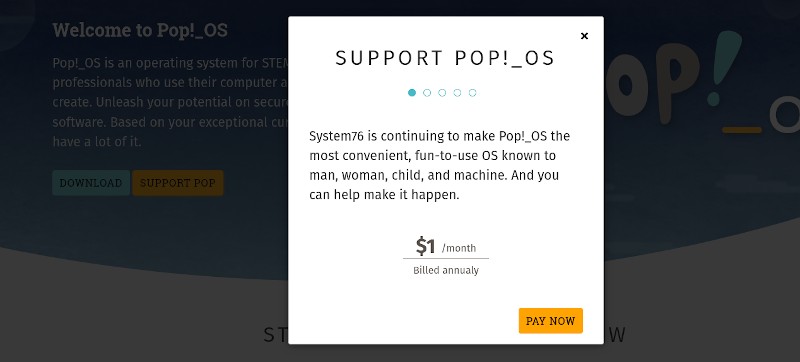800x362 pixels.
Task: Select the first filled pagination dot
Action: (412, 93)
